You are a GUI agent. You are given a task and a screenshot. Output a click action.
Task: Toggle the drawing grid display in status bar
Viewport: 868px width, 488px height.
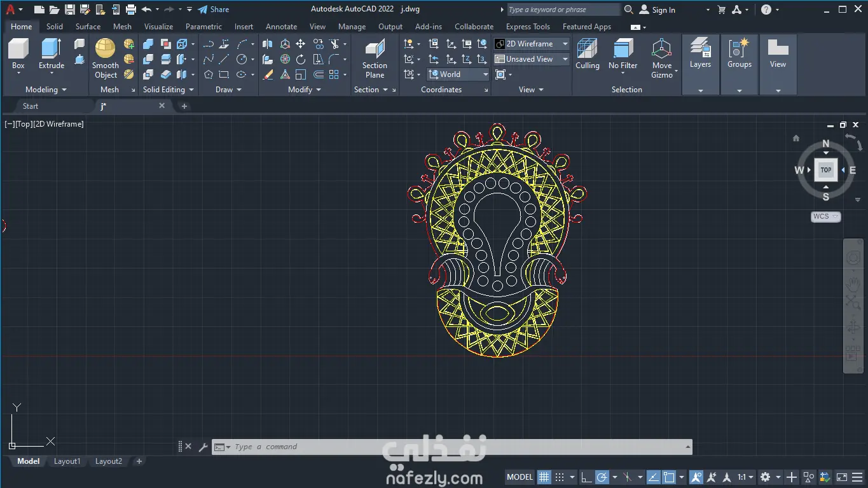coord(544,477)
